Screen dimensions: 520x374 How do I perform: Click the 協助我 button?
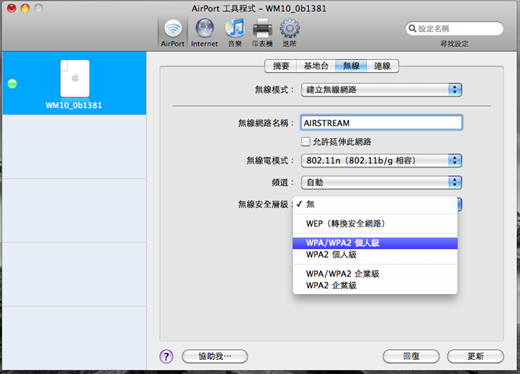click(215, 356)
